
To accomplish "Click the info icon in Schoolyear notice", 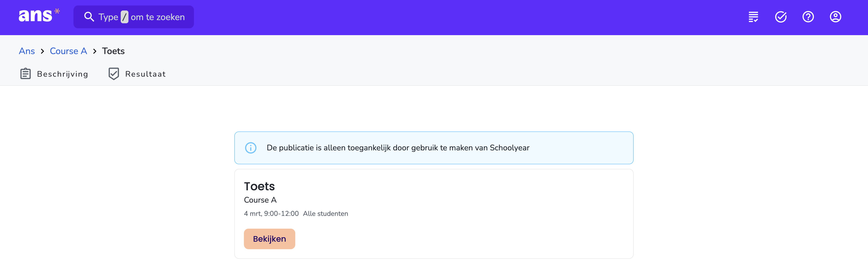I will coord(251,148).
